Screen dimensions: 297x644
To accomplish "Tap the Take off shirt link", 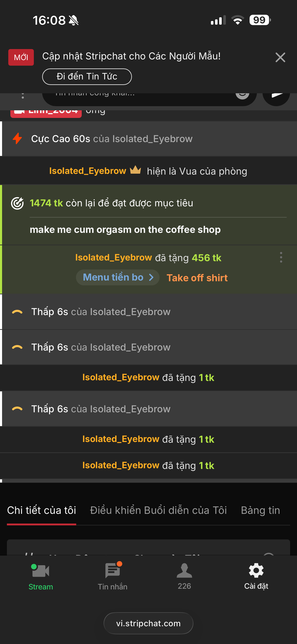I will 197,278.
